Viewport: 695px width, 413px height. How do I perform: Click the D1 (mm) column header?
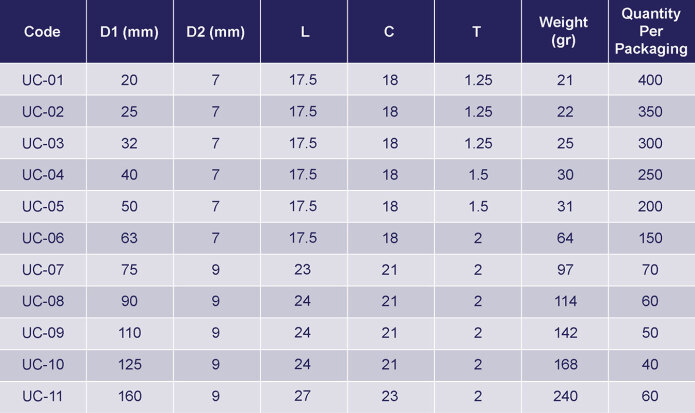(x=129, y=31)
